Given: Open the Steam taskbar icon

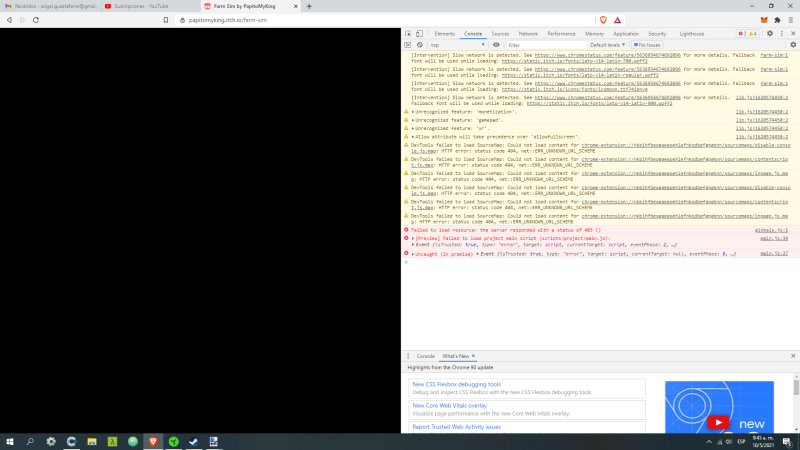Looking at the screenshot, I should tap(194, 442).
